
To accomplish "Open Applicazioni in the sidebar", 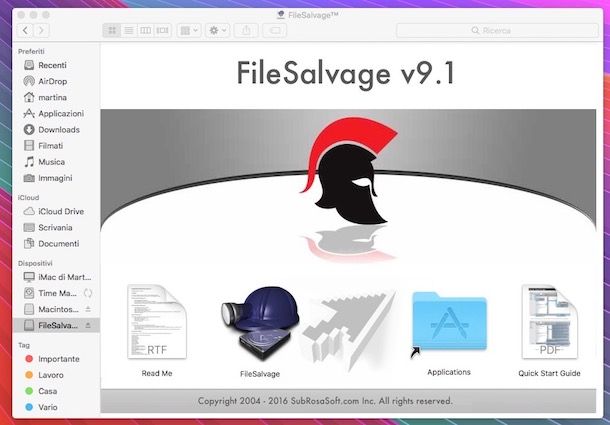I will click(x=56, y=114).
